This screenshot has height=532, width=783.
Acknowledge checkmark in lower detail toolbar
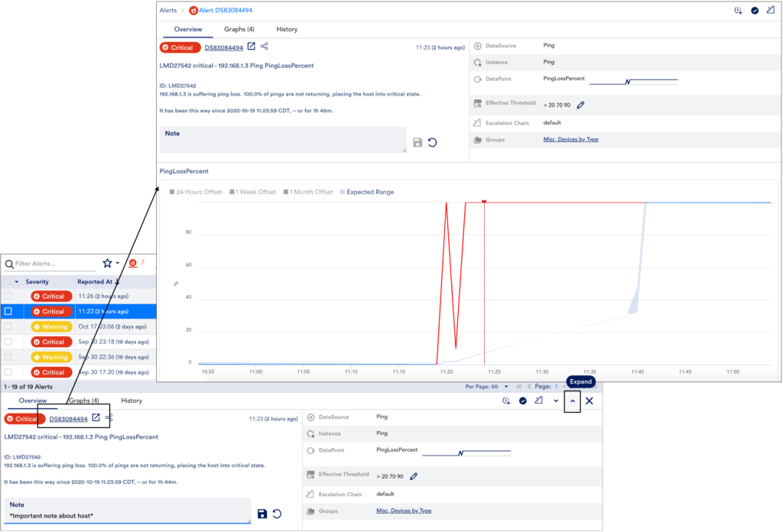[x=522, y=401]
